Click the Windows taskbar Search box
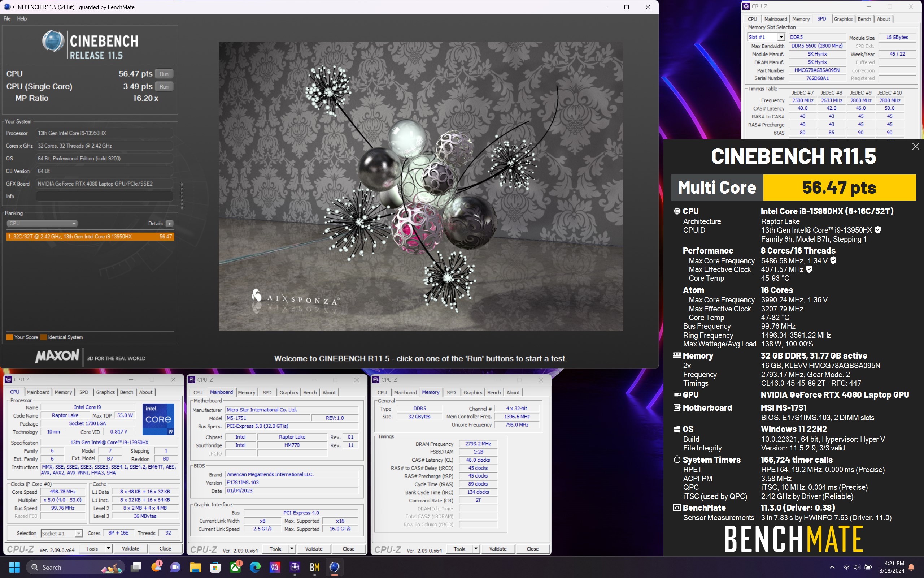924x578 pixels. (x=75, y=567)
